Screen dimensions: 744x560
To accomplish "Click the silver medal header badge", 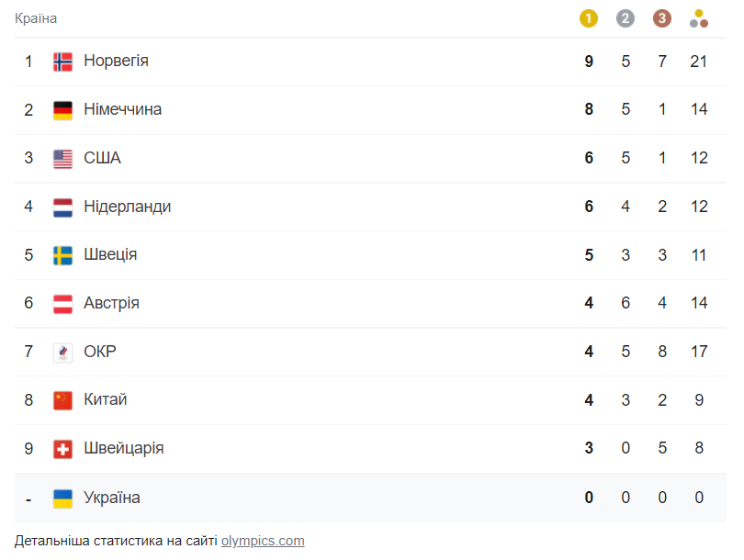I will pos(626,17).
